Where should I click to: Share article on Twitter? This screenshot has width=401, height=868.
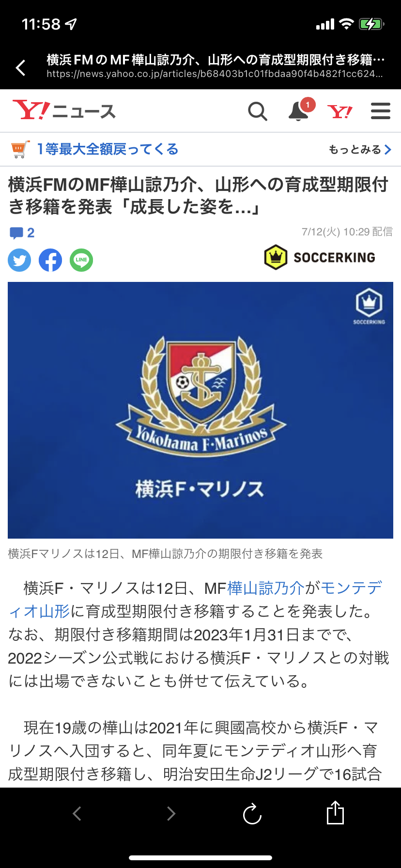[x=19, y=260]
